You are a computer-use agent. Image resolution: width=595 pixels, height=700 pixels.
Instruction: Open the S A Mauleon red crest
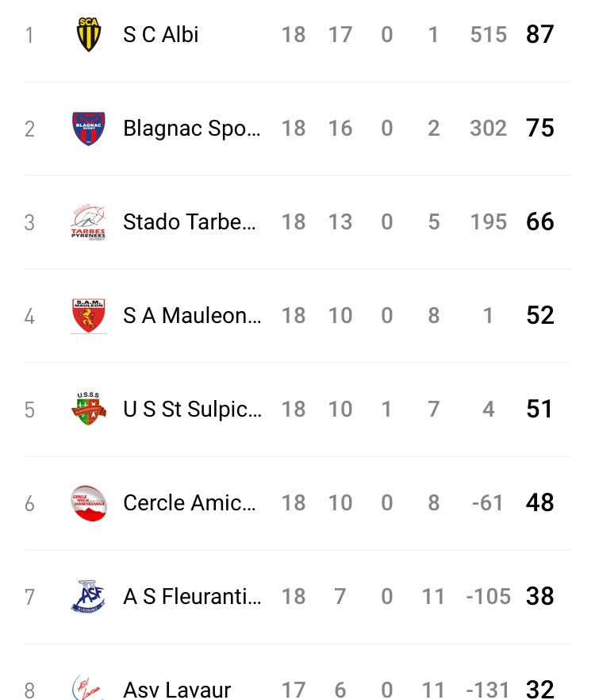pos(88,316)
